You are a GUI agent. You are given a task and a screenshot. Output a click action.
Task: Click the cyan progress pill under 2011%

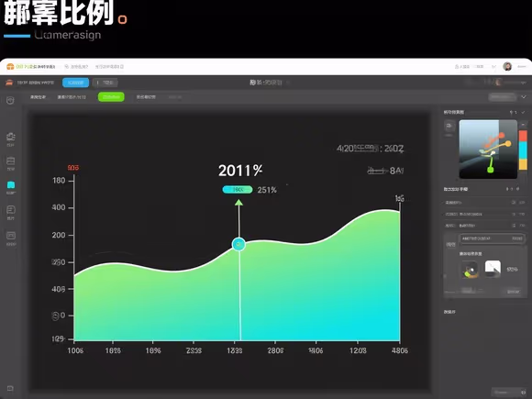click(x=238, y=189)
